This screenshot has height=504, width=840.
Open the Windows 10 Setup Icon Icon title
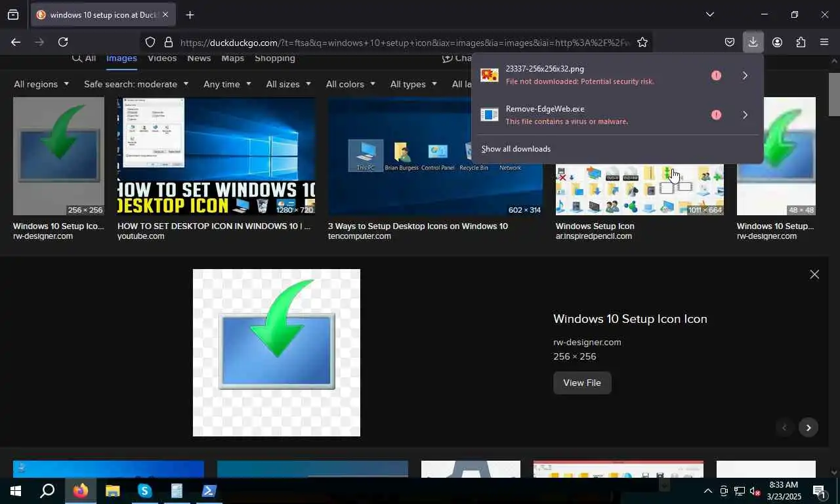pyautogui.click(x=630, y=319)
